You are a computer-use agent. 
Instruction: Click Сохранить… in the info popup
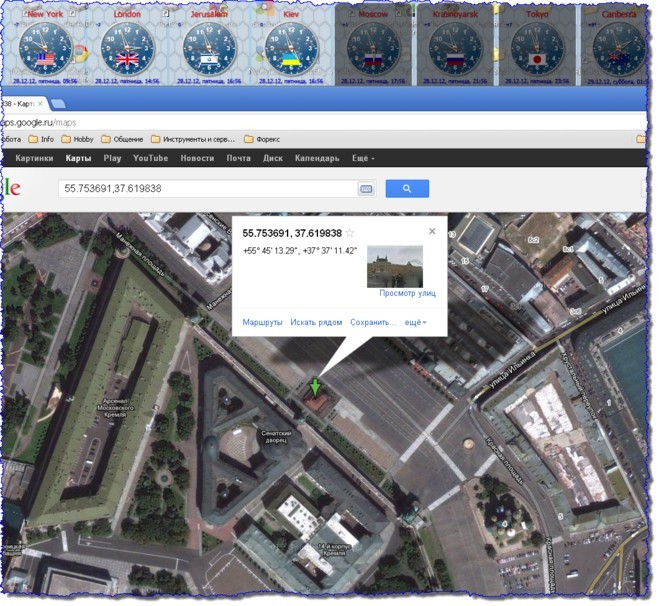coord(373,322)
